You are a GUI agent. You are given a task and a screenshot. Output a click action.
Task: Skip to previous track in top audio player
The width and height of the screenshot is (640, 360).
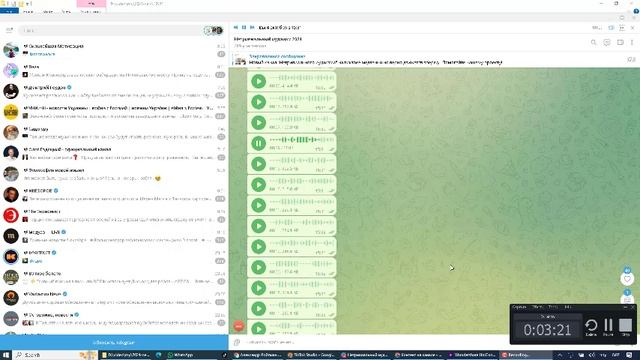point(236,27)
